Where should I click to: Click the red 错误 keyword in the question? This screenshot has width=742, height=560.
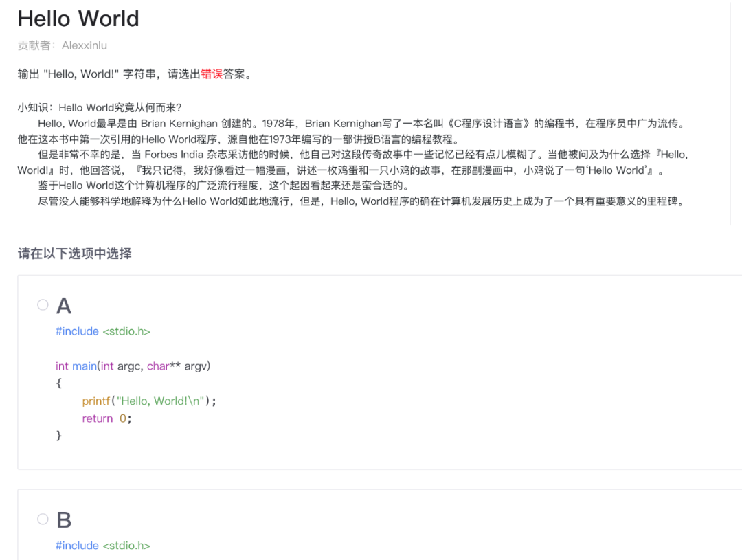[212, 74]
